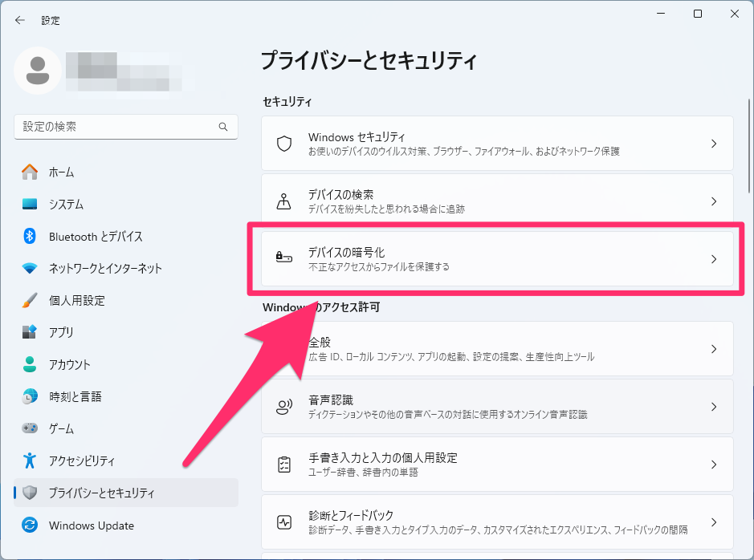The width and height of the screenshot is (754, 560).
Task: Click the セキュリティ section header
Action: coord(287,102)
